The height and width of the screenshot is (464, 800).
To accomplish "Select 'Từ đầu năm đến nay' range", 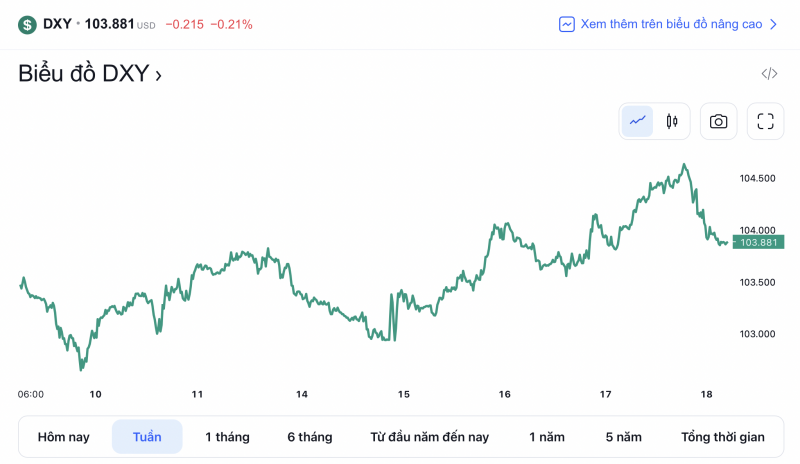I will 429,437.
